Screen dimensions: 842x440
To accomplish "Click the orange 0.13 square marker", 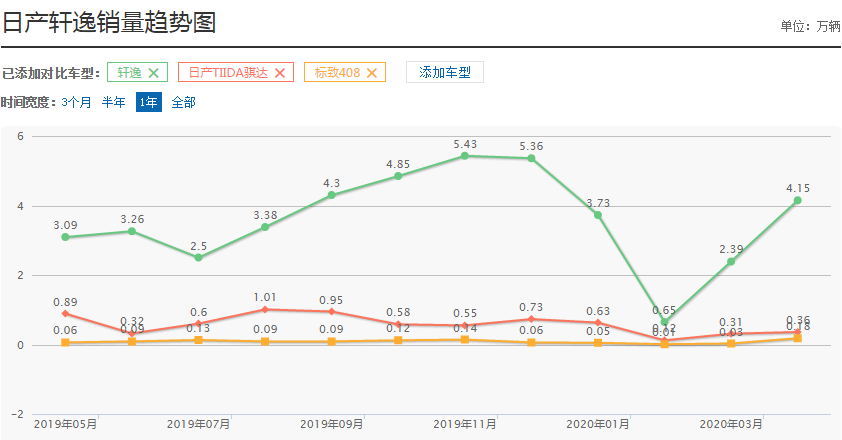I will 198,340.
